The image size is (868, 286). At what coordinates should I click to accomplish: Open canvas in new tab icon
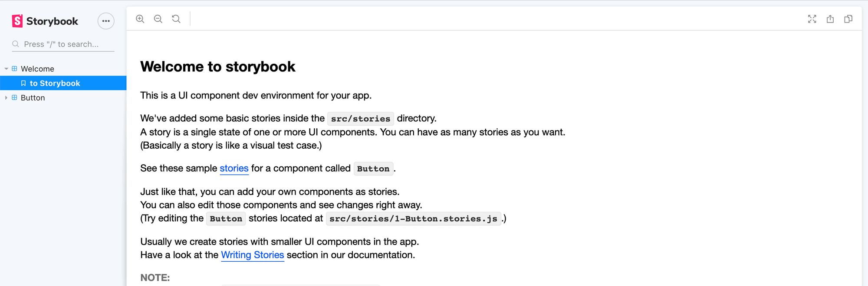830,19
